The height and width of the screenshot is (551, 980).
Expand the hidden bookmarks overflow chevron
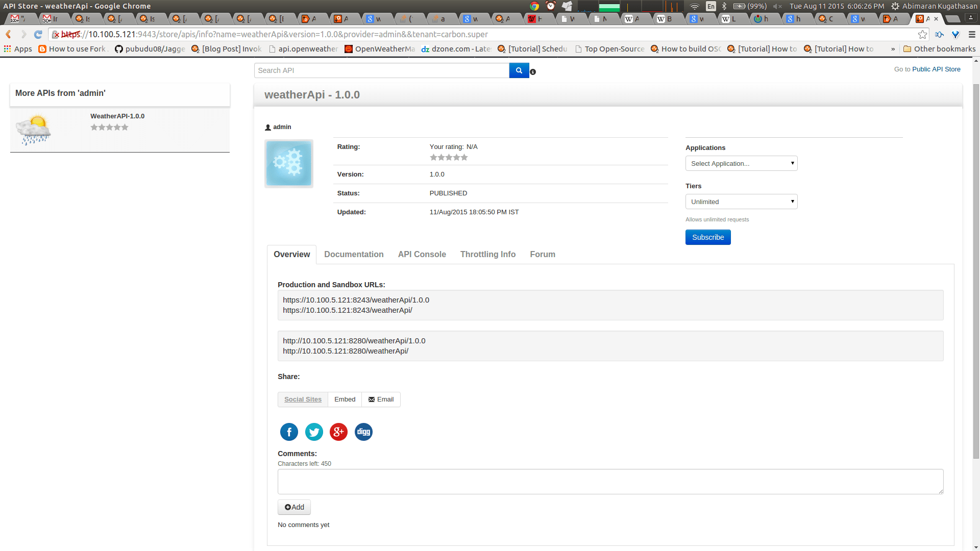point(893,49)
